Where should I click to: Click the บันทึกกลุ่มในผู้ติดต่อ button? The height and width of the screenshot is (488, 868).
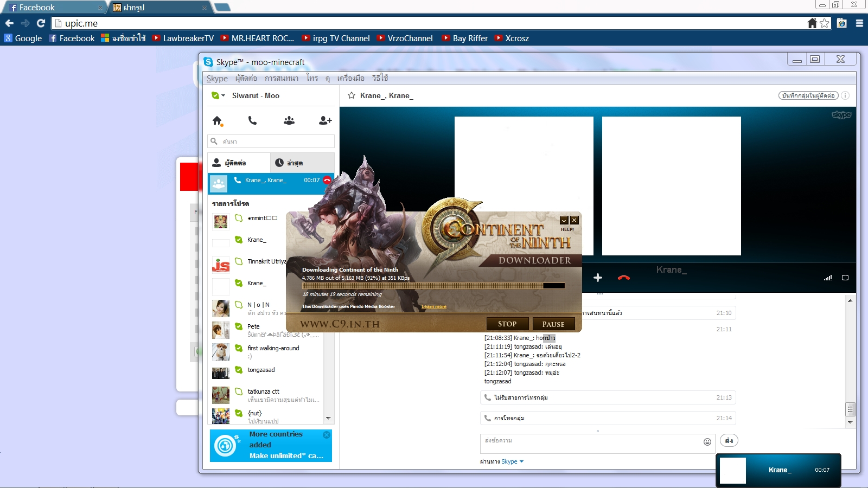point(808,95)
